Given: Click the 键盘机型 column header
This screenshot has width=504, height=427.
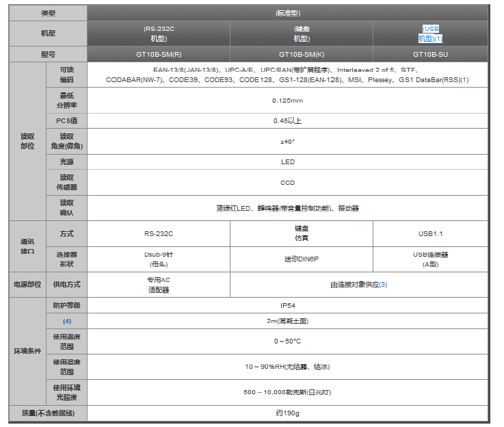Looking at the screenshot, I should [x=301, y=34].
